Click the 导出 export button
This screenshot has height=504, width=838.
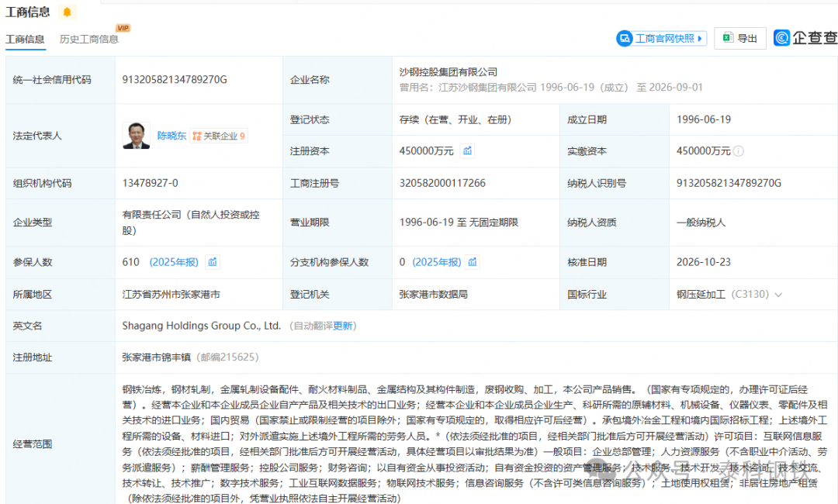[x=740, y=39]
